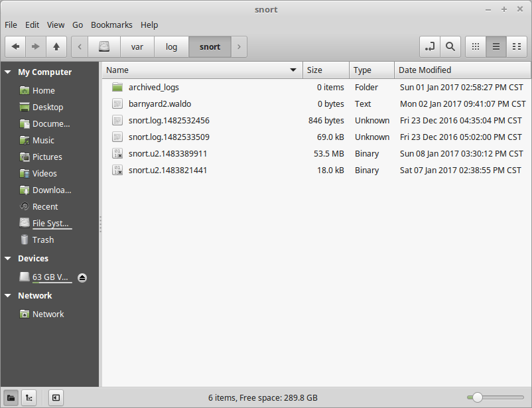Go up to the parent folder
This screenshot has width=532, height=408.
tap(56, 46)
